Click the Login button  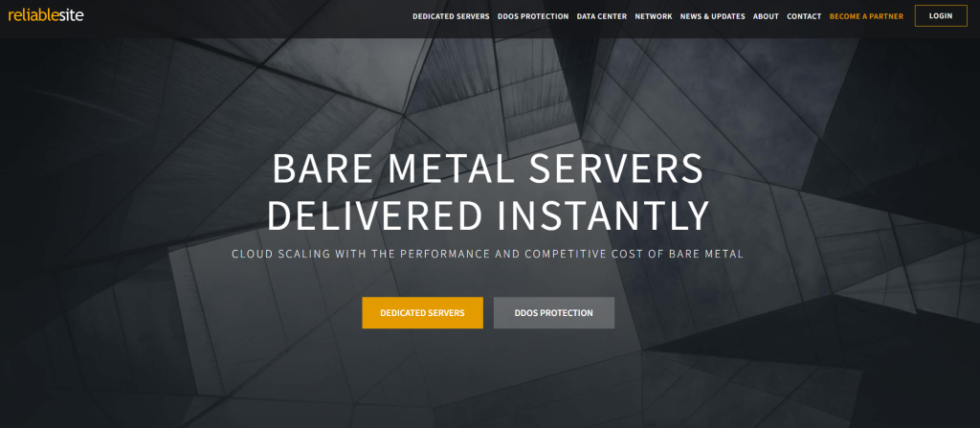point(941,15)
